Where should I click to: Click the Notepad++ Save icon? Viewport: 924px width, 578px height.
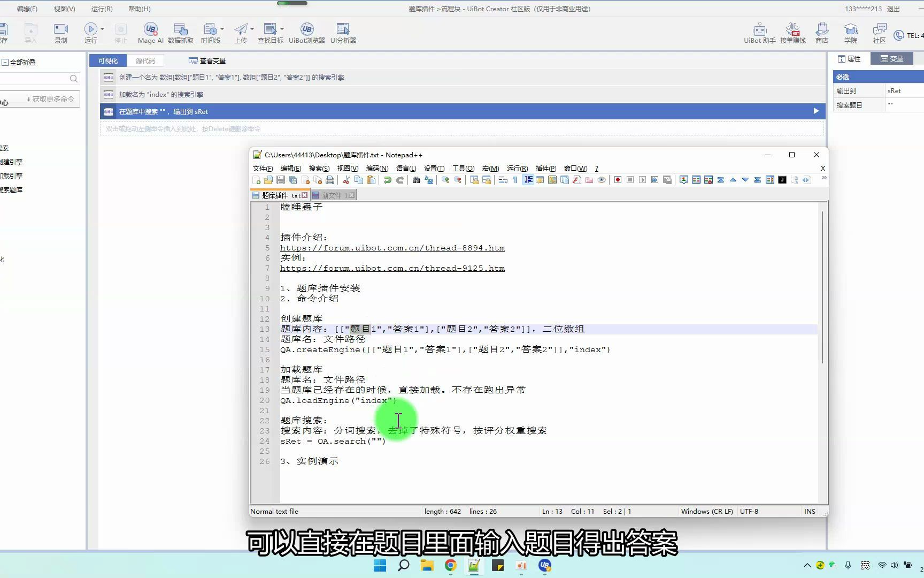281,180
